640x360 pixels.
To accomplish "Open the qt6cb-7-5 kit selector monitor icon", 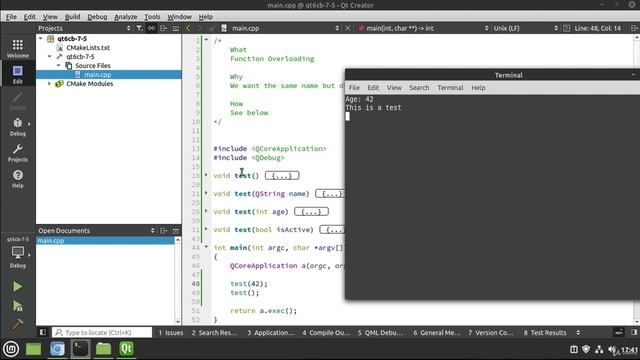I will pyautogui.click(x=18, y=253).
